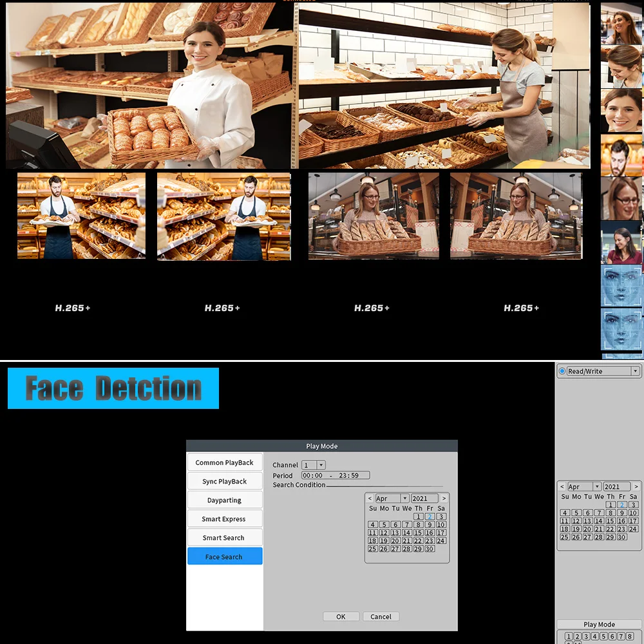Go to next month in dialog calendar

[444, 498]
